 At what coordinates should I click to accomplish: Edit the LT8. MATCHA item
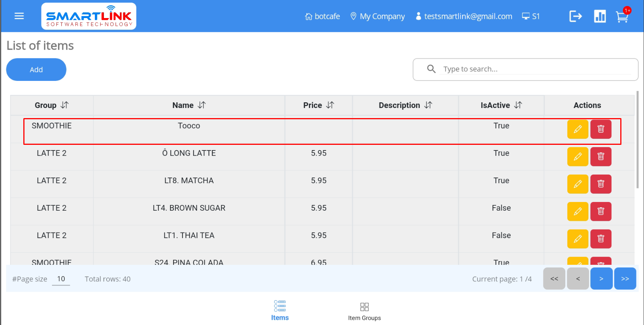(577, 184)
